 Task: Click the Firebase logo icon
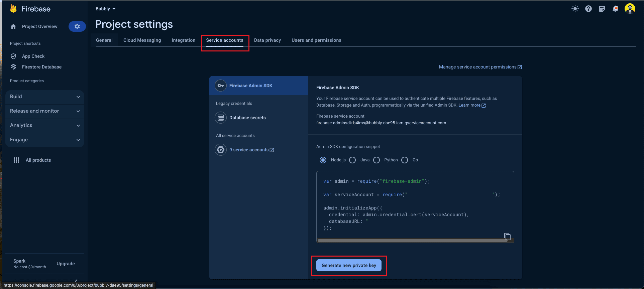tap(13, 9)
